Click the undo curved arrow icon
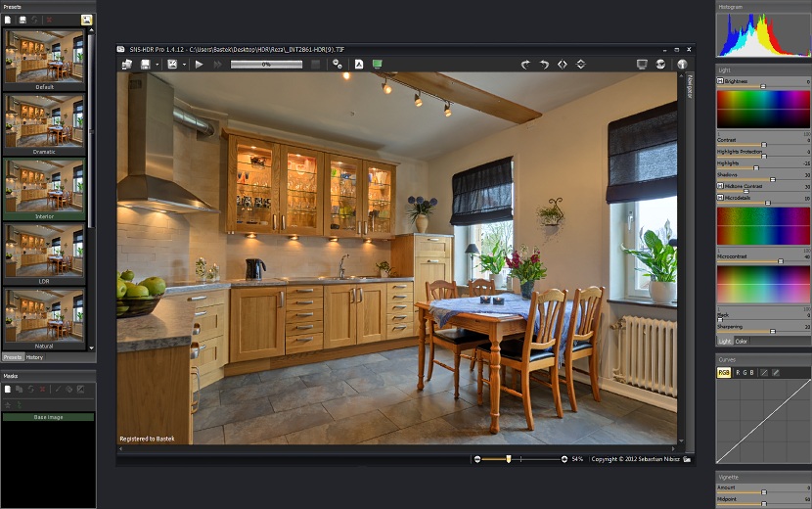Screen dimensions: 812x509 click(x=544, y=65)
